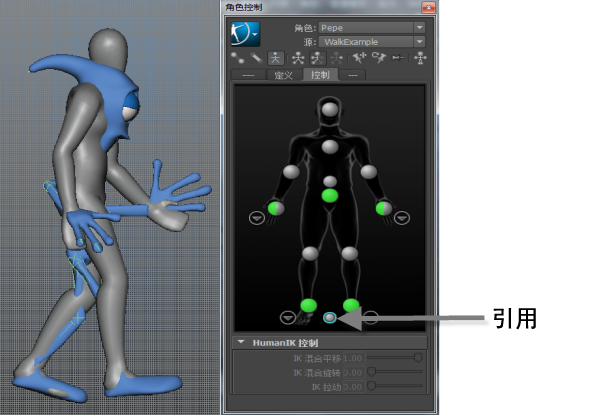The height and width of the screenshot is (415, 599).
Task: Select the dimmed Selection keying mode icon
Action: pos(337,58)
